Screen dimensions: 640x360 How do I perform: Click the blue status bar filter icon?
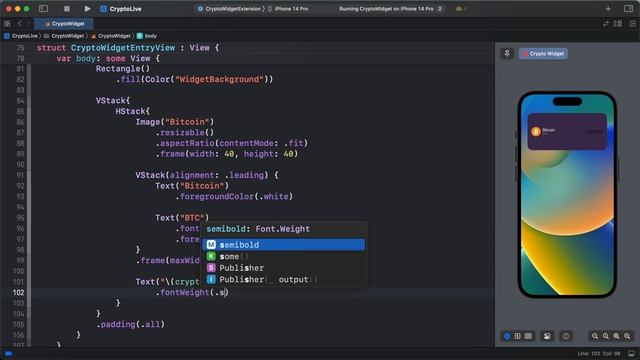pyautogui.click(x=9, y=353)
